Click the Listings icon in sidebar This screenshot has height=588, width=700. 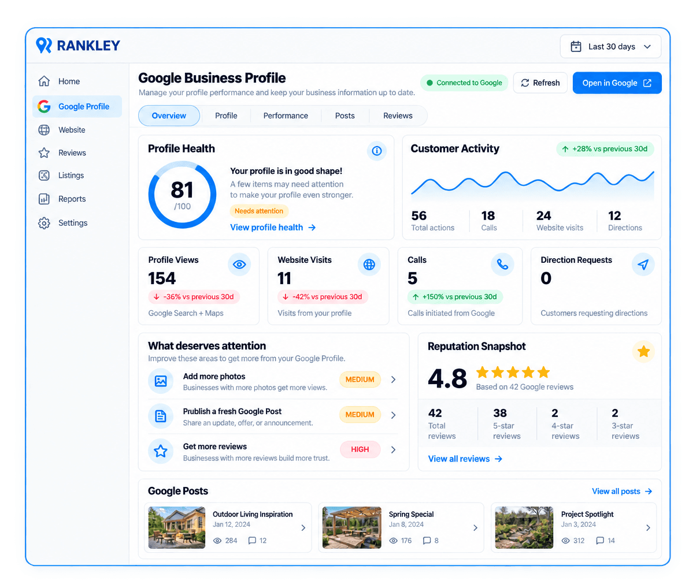tap(44, 176)
